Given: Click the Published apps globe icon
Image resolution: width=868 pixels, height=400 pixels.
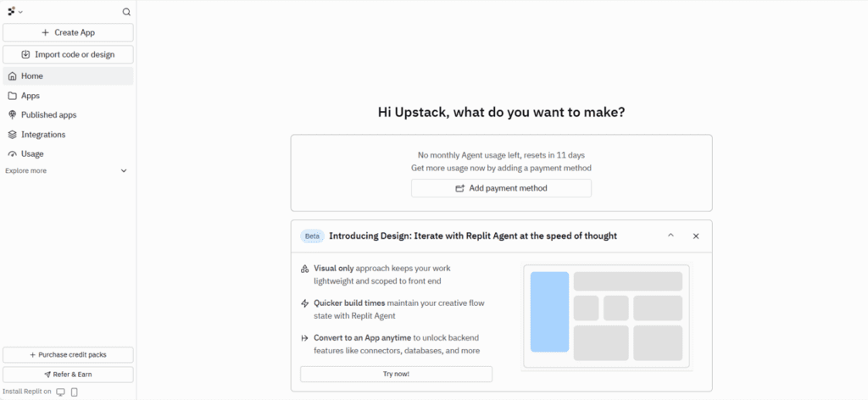Looking at the screenshot, I should point(12,115).
